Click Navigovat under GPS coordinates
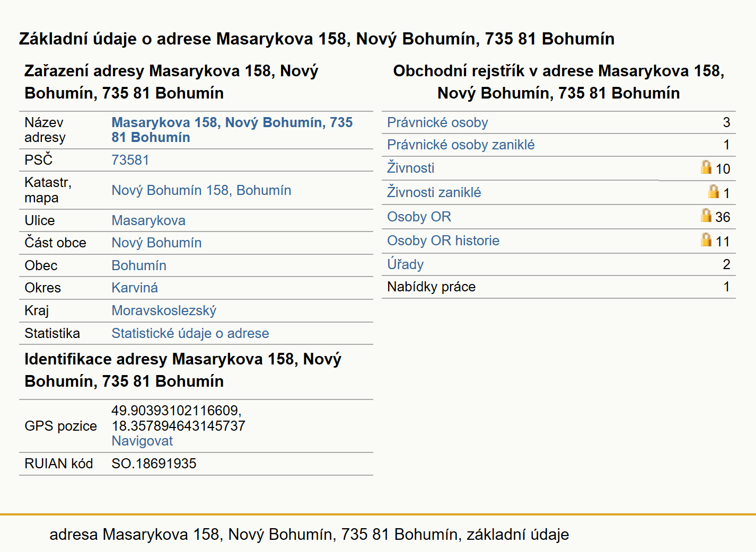 tap(142, 441)
